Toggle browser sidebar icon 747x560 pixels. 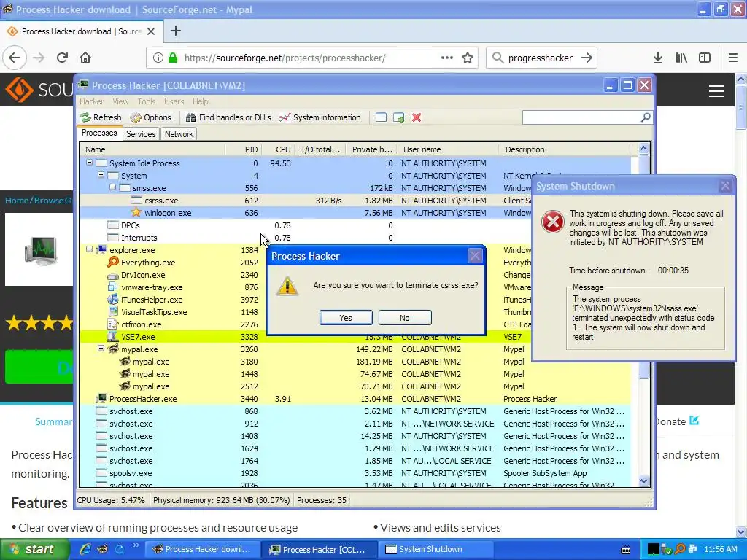click(x=705, y=58)
